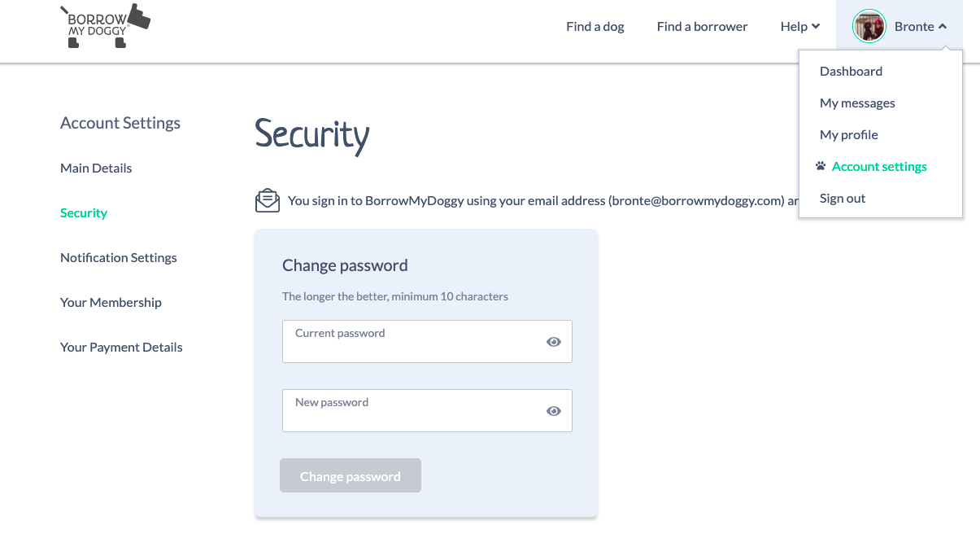
Task: Click the envelope icon beside sign-in text
Action: [x=268, y=200]
